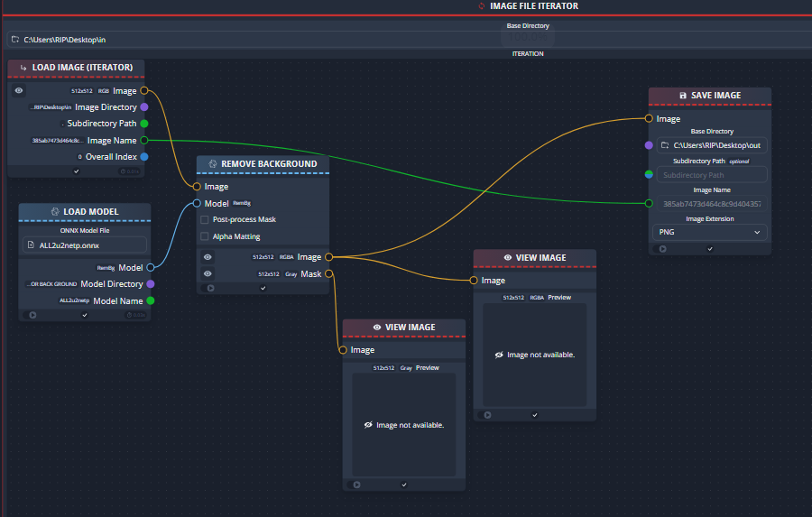
Task: Click the Subdirectory Path input handle on Save Image
Action: tap(649, 174)
